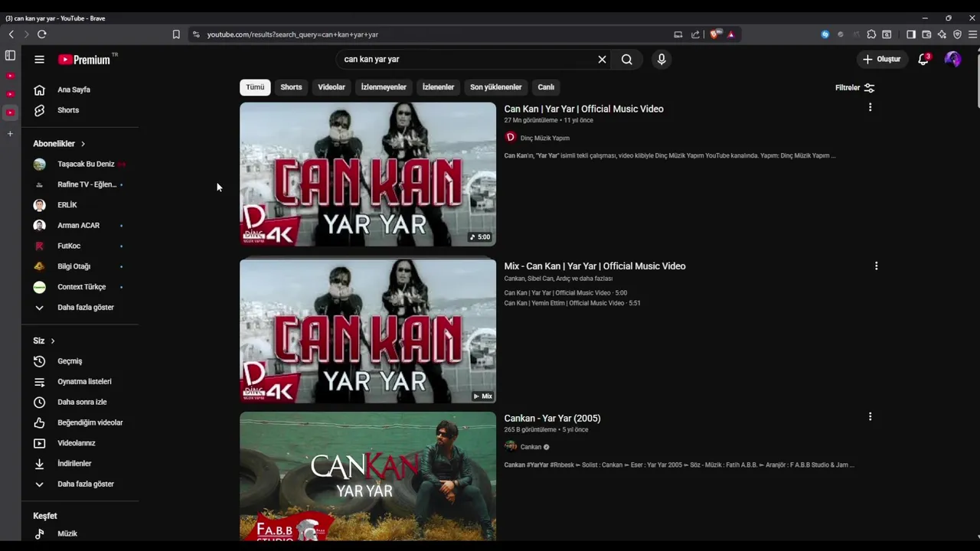The image size is (980, 551).
Task: Open options for Cankan - Yar Yar (2005)
Action: click(870, 417)
